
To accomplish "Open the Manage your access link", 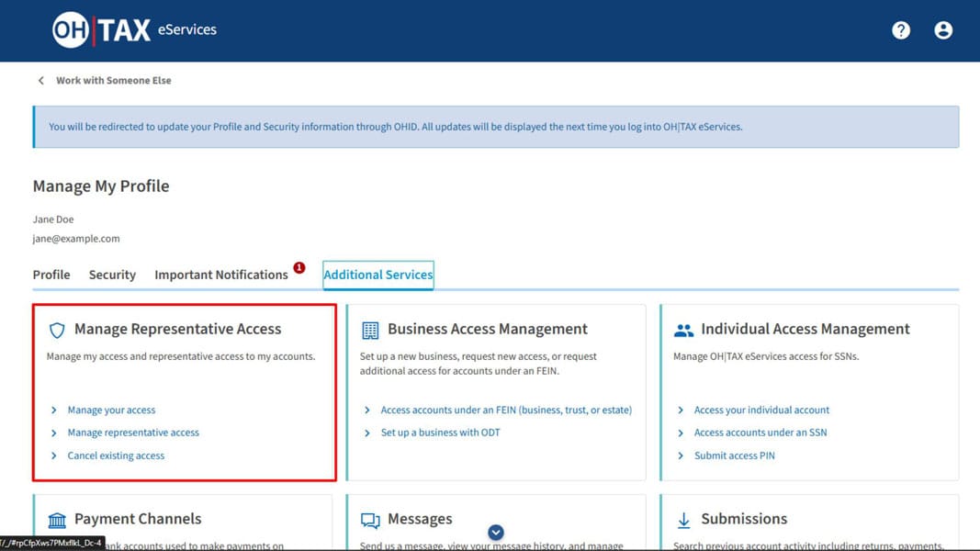I will [111, 410].
